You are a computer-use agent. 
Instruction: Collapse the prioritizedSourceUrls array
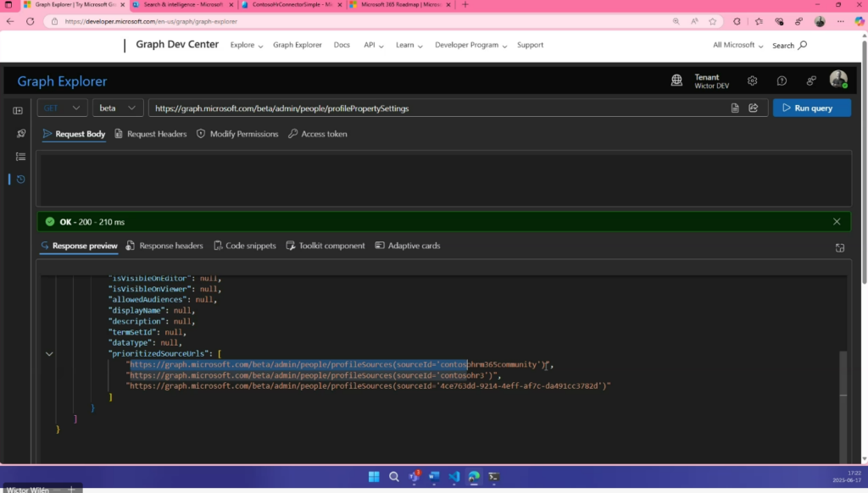tap(49, 353)
